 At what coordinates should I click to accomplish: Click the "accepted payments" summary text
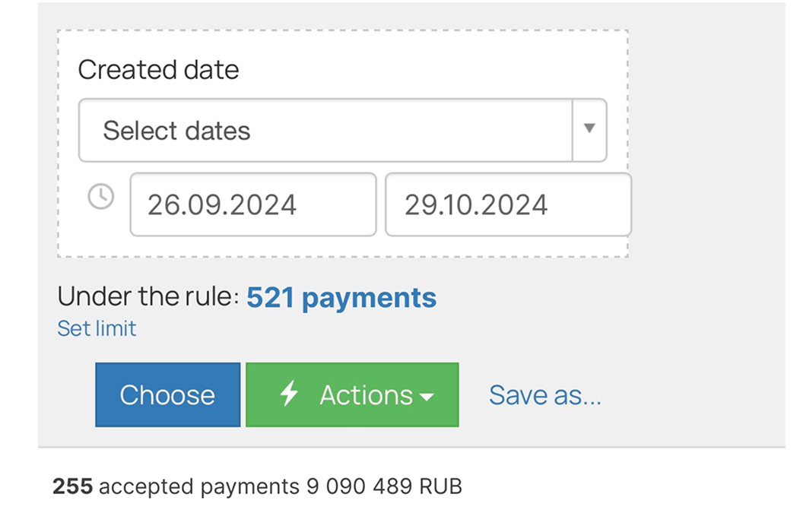click(199, 486)
